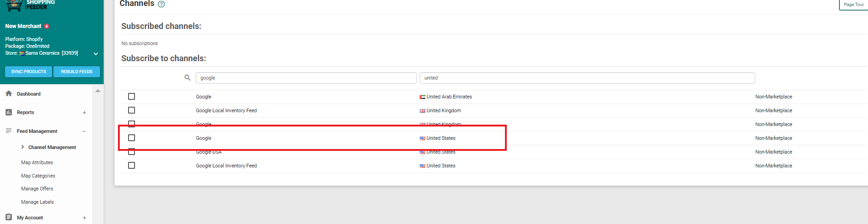Collapse Feed Management with the minus sign
This screenshot has height=224, width=868.
click(x=84, y=132)
